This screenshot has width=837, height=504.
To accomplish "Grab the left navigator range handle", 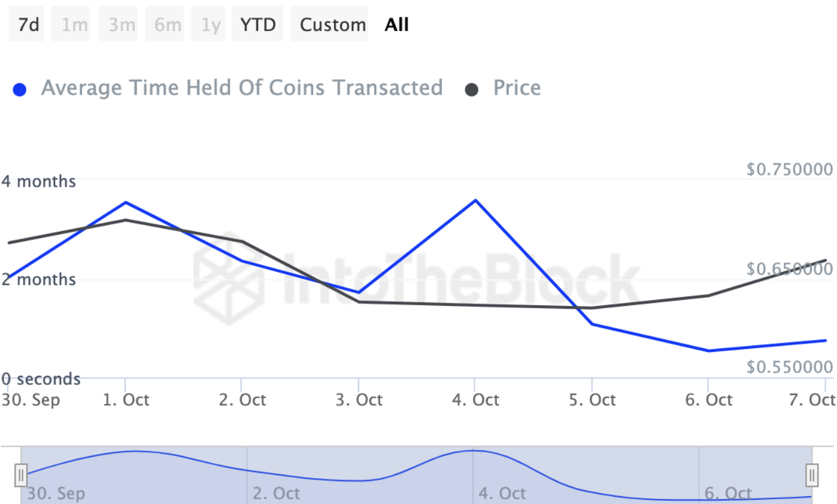I will pos(22,475).
